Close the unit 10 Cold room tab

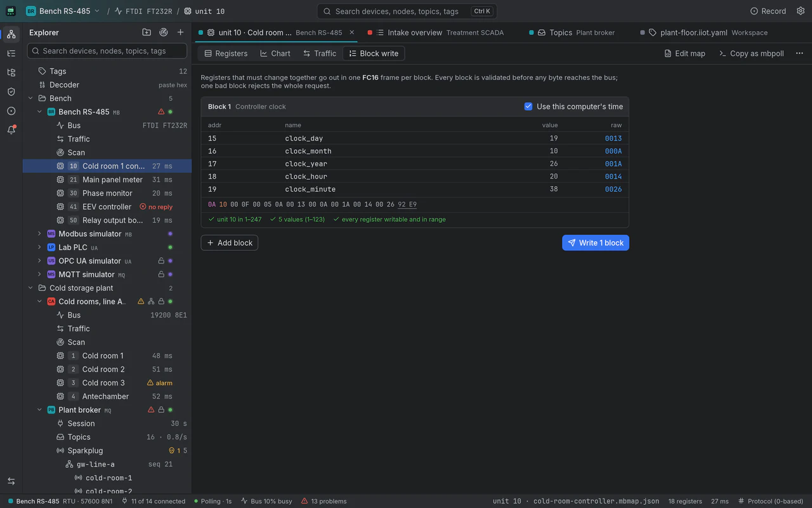[x=352, y=32]
